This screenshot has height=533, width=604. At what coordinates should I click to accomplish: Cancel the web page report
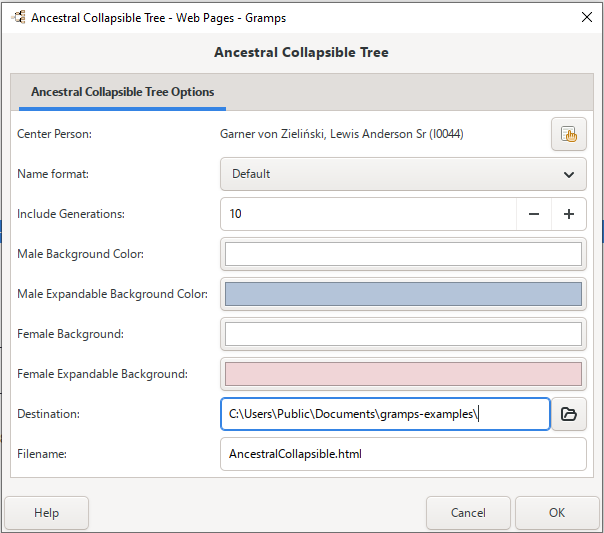click(468, 513)
